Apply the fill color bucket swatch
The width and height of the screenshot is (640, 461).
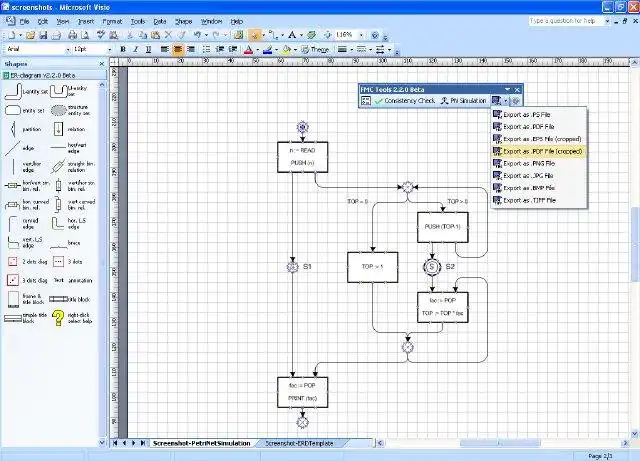[x=286, y=49]
